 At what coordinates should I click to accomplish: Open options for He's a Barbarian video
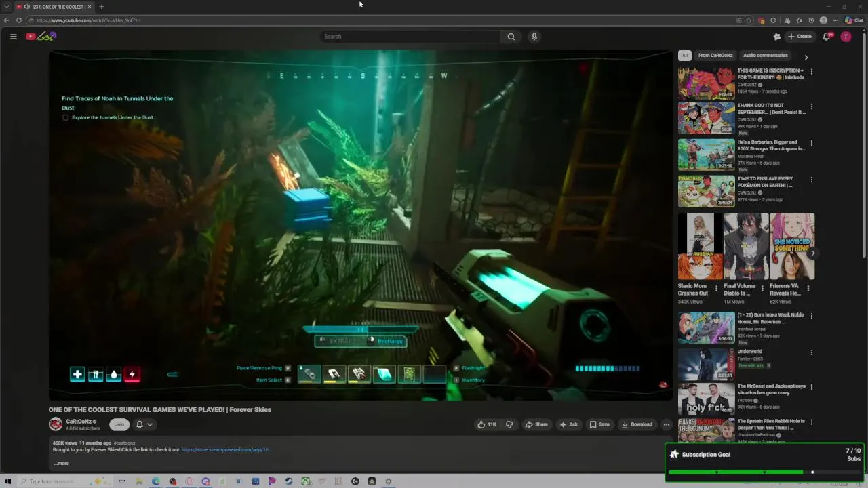(x=812, y=144)
